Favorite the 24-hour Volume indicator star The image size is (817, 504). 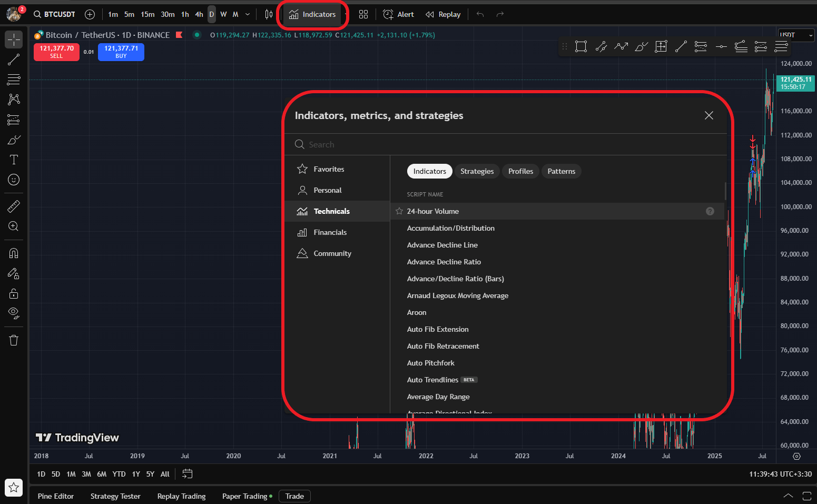(399, 211)
